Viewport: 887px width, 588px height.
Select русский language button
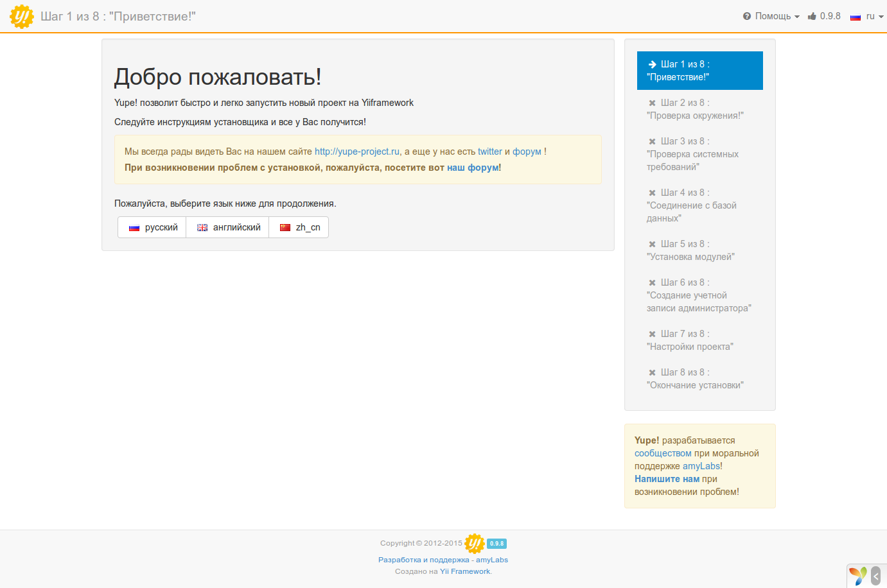153,227
